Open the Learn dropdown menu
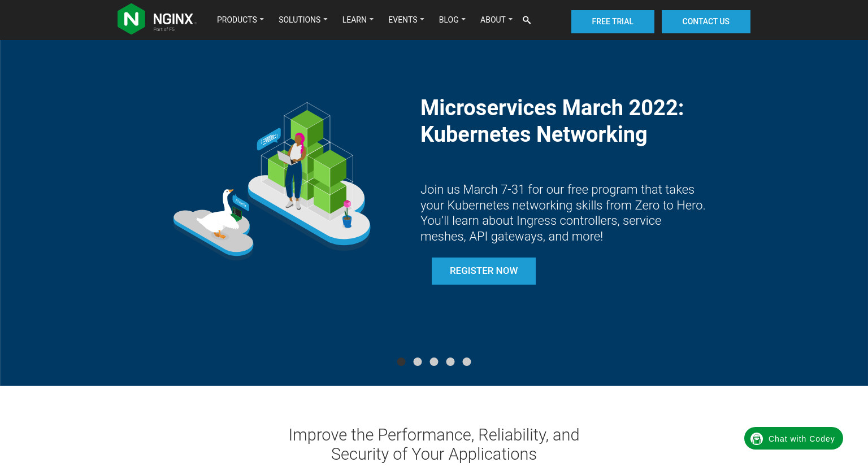 click(x=358, y=20)
